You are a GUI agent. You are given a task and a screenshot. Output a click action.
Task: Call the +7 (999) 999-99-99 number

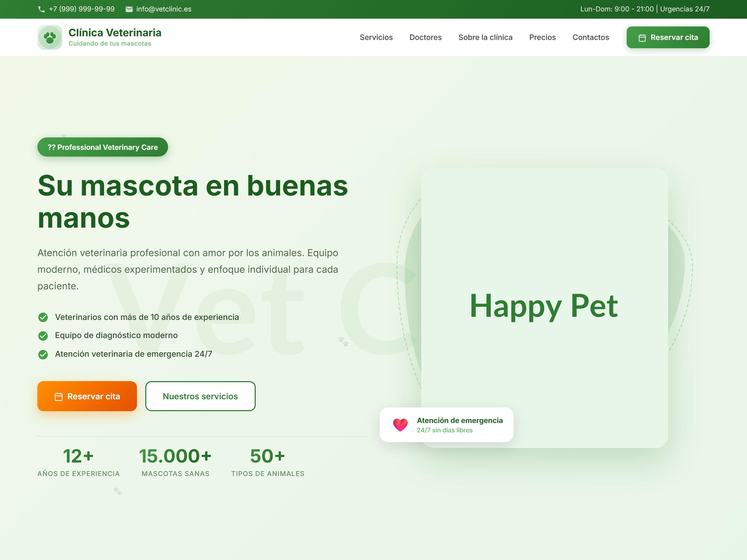82,9
